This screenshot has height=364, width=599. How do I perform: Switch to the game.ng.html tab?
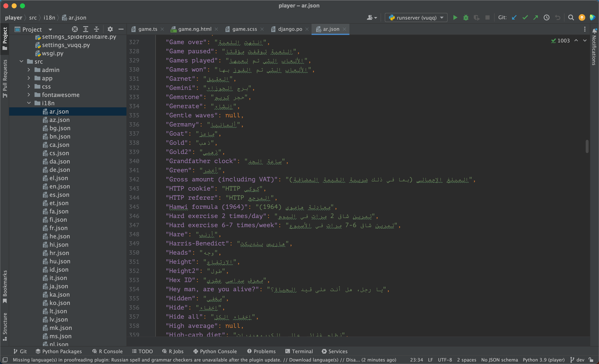[x=194, y=29]
